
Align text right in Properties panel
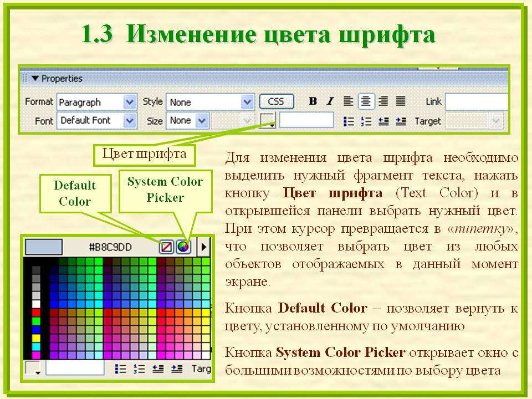(x=383, y=101)
